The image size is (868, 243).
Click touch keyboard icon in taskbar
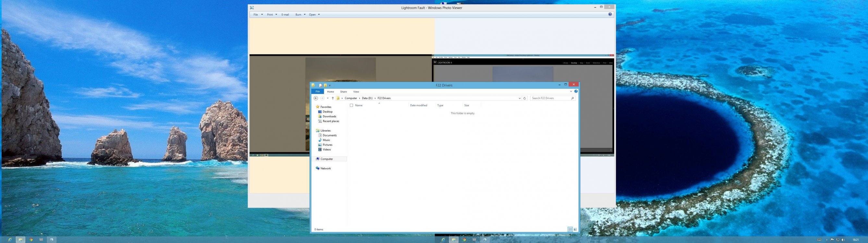tap(819, 240)
